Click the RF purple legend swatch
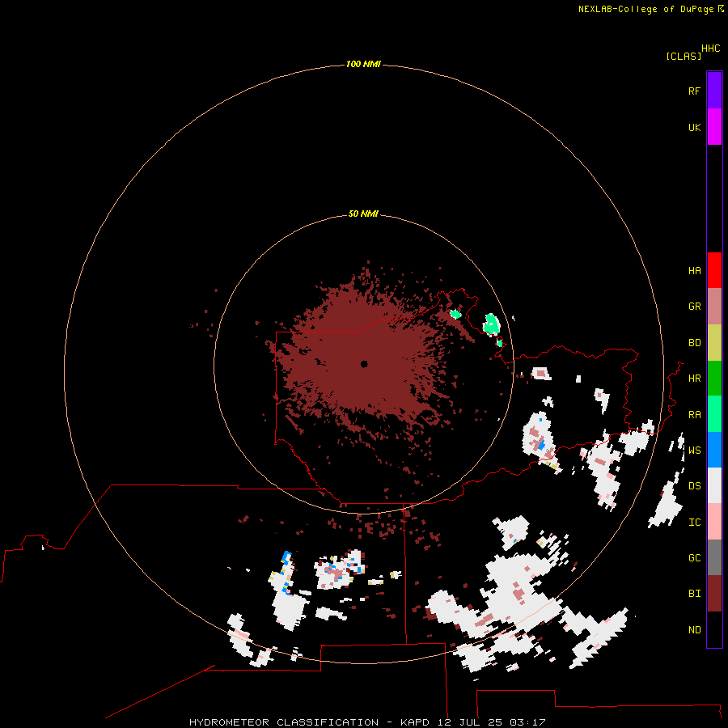The height and width of the screenshot is (728, 728). (714, 91)
